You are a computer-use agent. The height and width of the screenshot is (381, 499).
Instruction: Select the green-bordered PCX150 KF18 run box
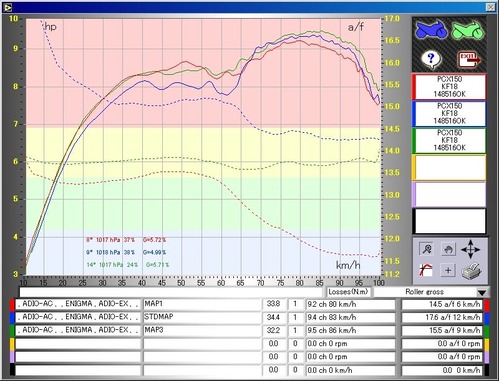click(449, 140)
